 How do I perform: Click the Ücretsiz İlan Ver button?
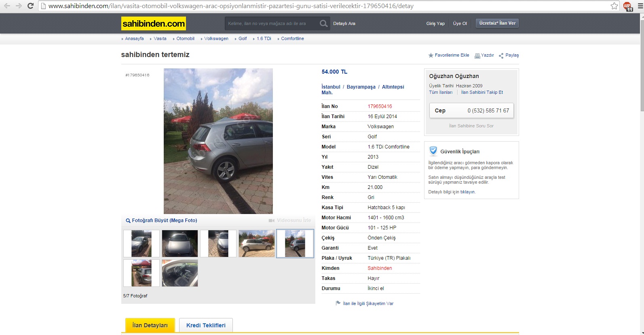pos(497,23)
